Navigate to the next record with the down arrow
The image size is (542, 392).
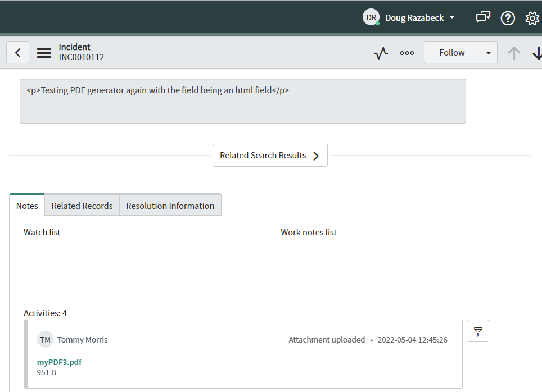pos(537,52)
